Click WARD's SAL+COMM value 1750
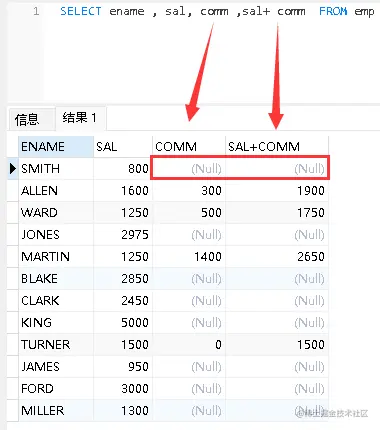This screenshot has width=380, height=430. click(x=311, y=213)
